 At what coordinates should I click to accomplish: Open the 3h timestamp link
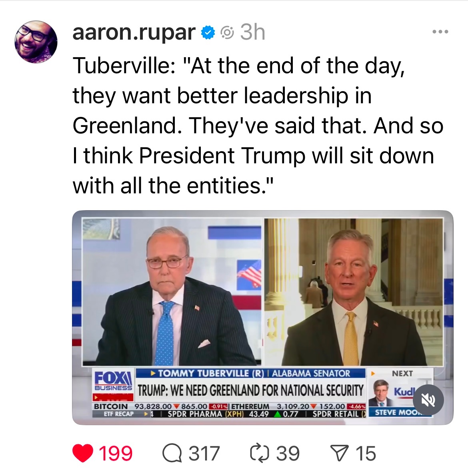coord(253,32)
